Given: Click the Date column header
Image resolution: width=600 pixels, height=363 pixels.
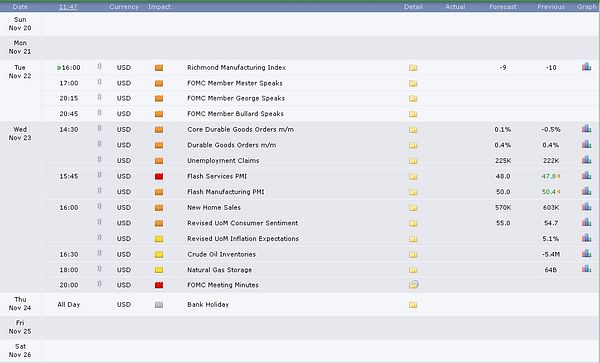Looking at the screenshot, I should click(20, 7).
